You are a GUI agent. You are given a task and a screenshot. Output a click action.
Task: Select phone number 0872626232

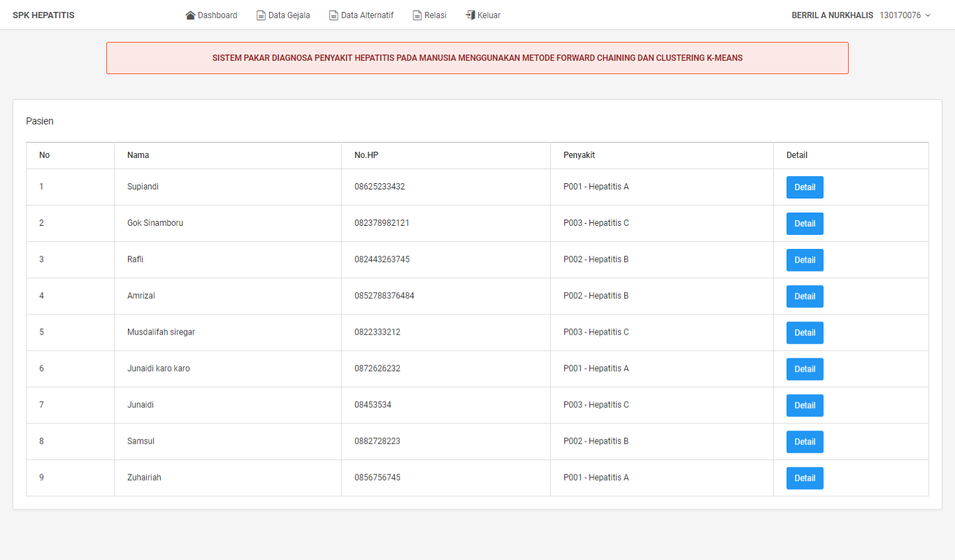point(378,368)
